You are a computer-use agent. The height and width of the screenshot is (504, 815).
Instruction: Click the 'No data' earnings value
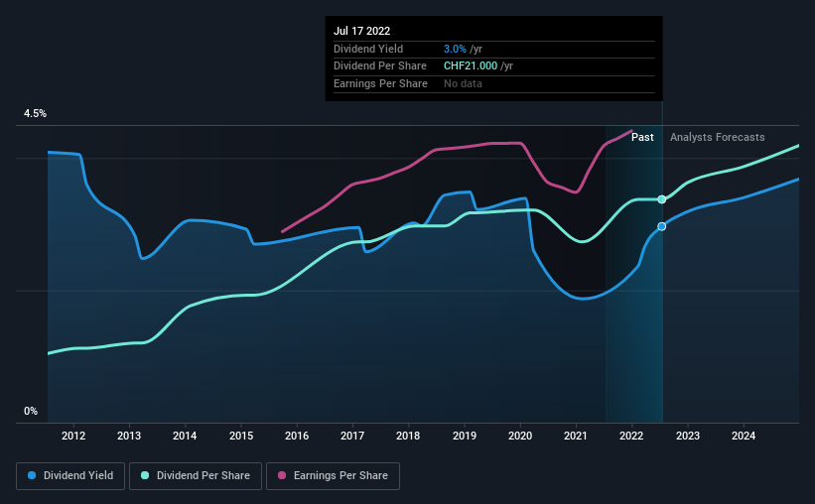(x=463, y=83)
